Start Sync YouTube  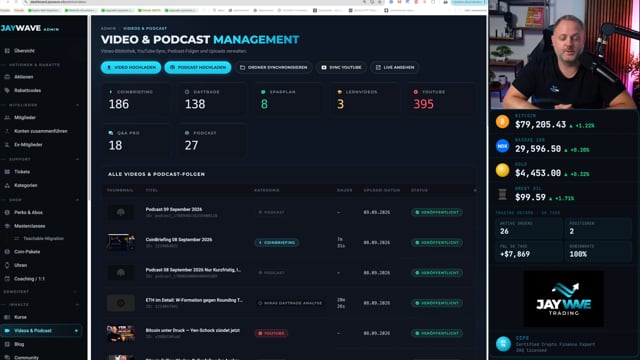(x=341, y=67)
